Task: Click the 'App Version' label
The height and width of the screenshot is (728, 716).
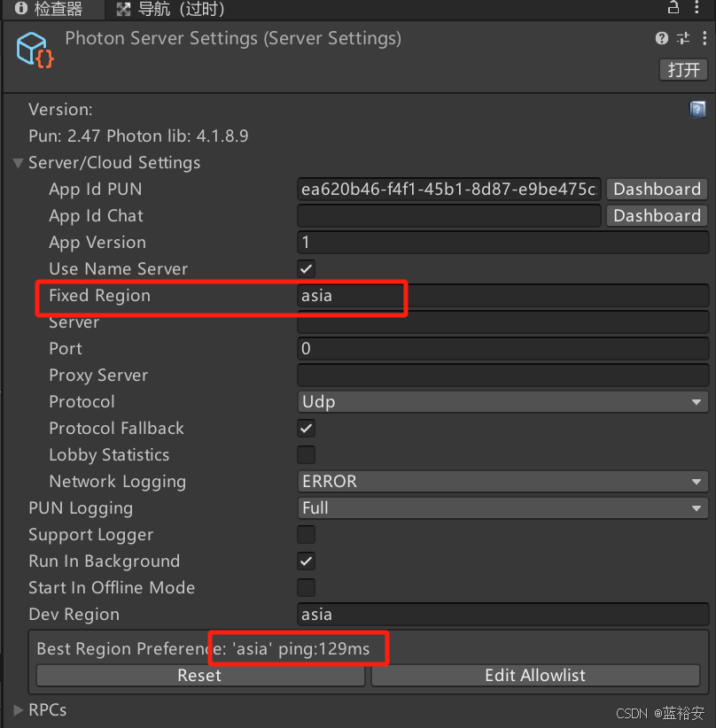Action: point(97,243)
